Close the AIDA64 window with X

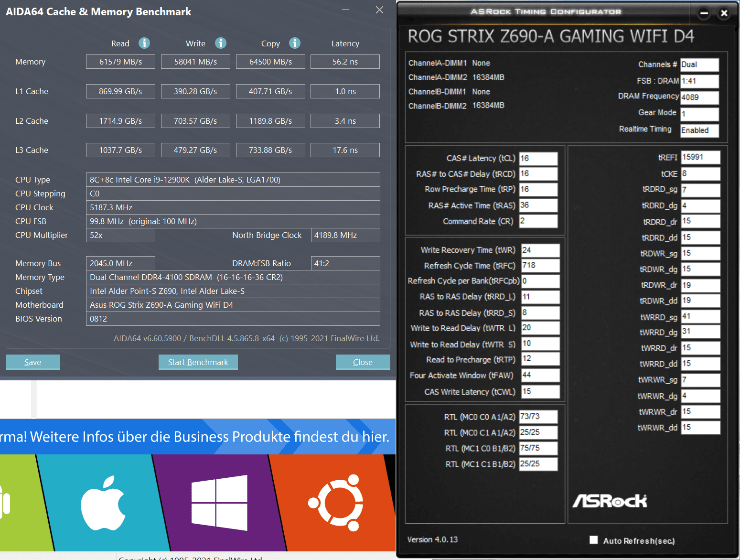379,10
